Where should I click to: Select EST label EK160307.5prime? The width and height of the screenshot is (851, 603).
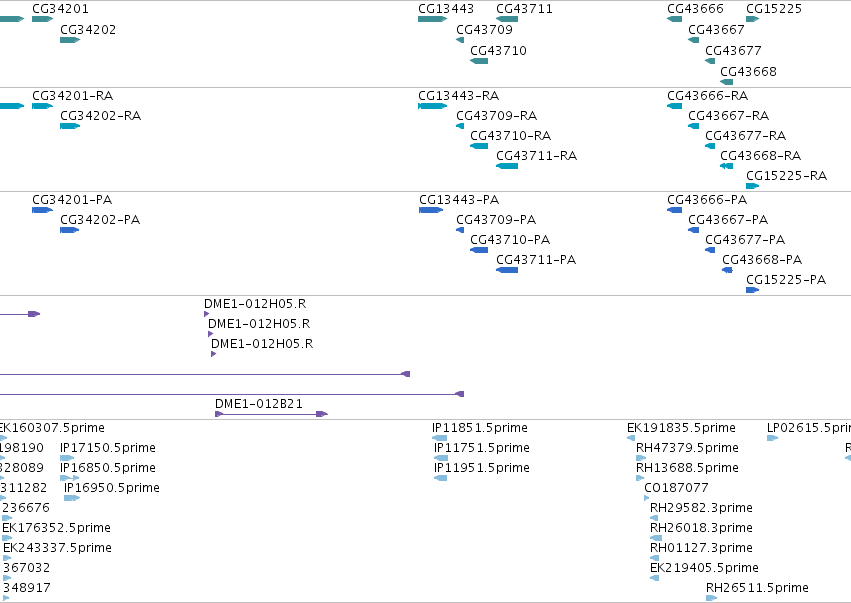(x=52, y=428)
